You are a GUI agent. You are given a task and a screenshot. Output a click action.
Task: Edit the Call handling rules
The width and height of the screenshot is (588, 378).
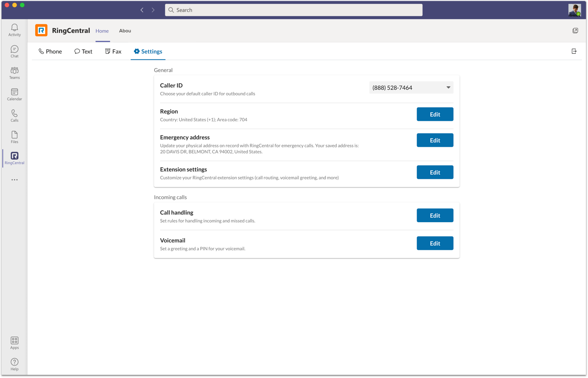tap(435, 215)
